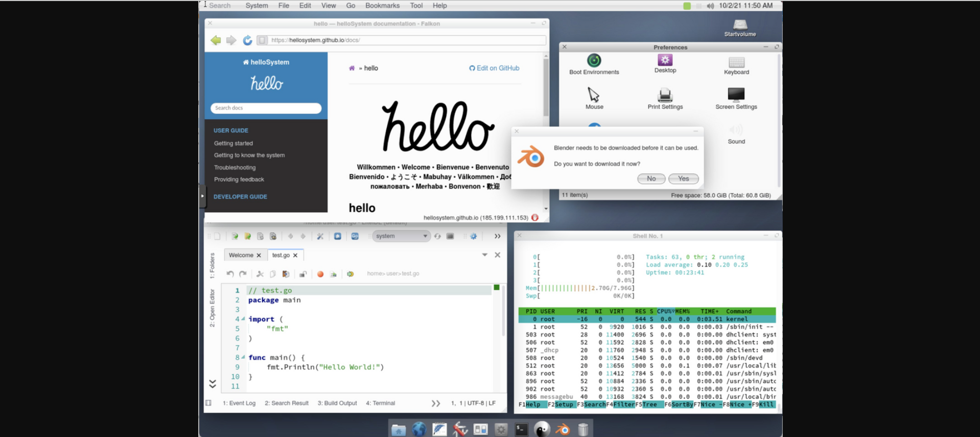980x437 pixels.
Task: Expand LiteIDE toolbar overflow chevron
Action: 497,236
